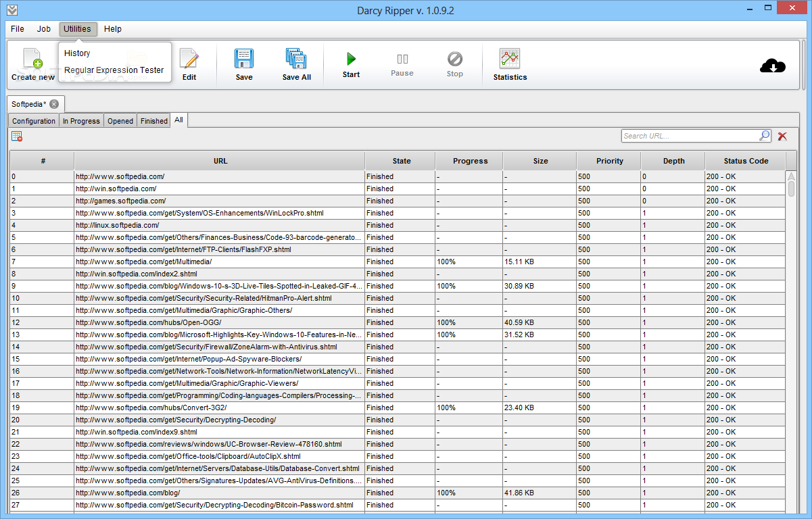The image size is (812, 519).
Task: Open the In Progress tab
Action: 81,121
